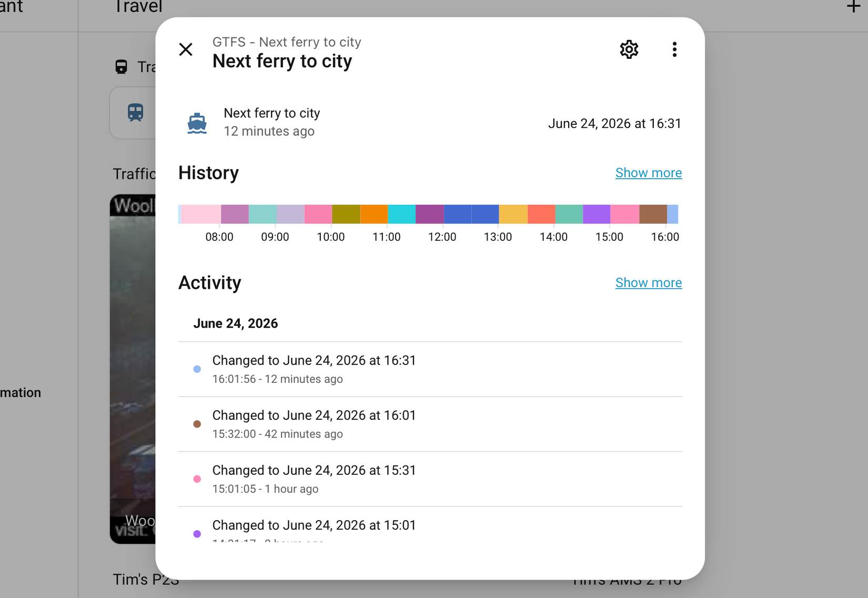Image resolution: width=868 pixels, height=598 pixels.
Task: Select the light pink 08:00 history segment
Action: coord(200,214)
